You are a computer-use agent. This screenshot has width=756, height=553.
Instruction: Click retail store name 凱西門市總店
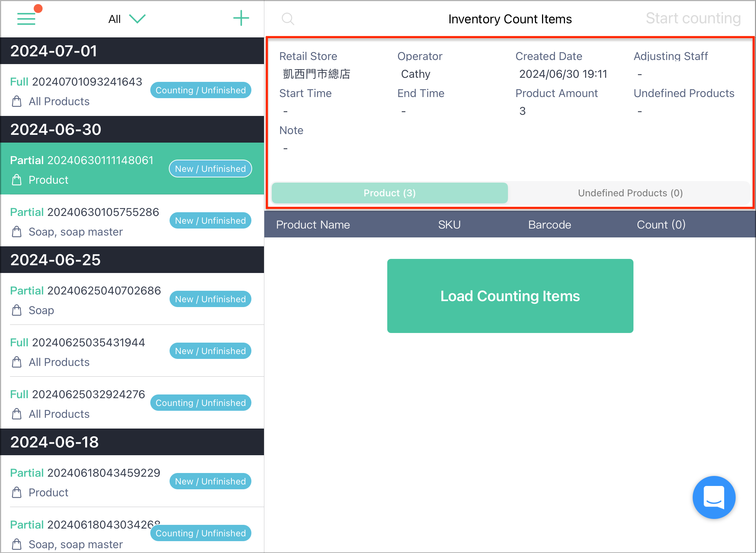(317, 74)
